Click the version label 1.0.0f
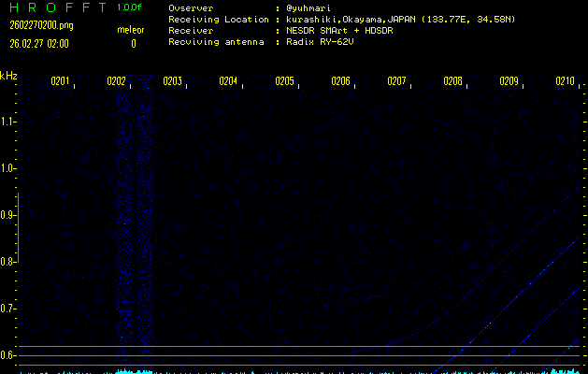 pos(129,7)
